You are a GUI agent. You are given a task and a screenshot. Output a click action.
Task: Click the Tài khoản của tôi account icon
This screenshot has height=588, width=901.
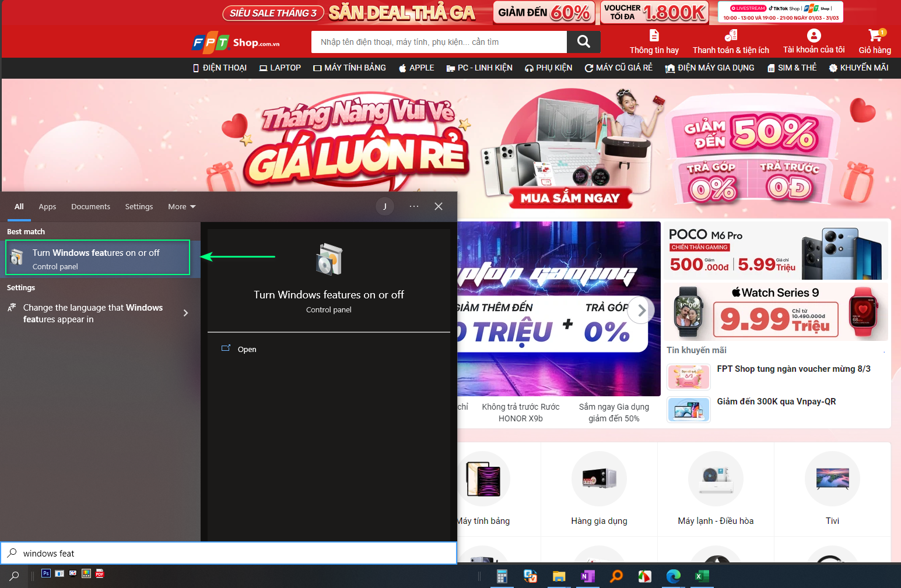point(813,36)
